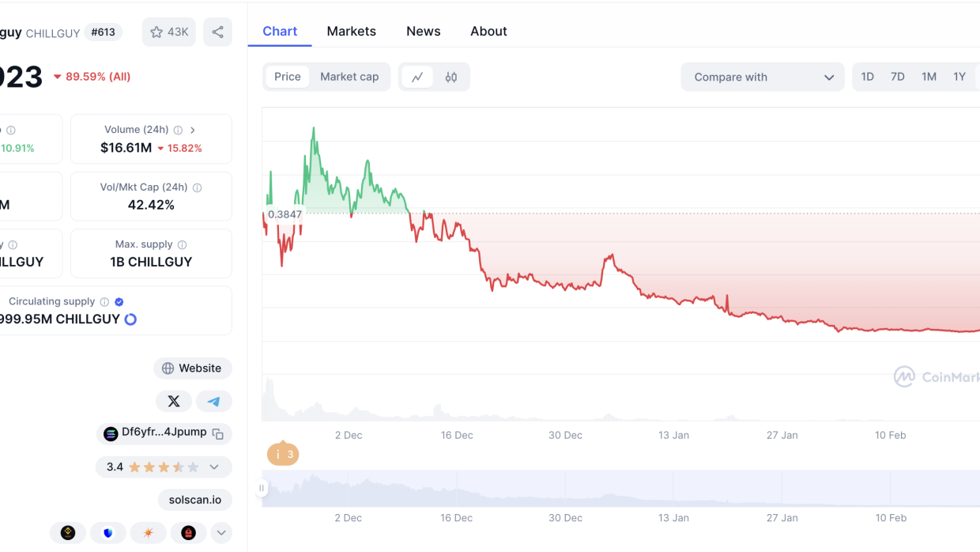
Task: Click the Df6yfr...4Jpump address text
Action: [x=164, y=433]
